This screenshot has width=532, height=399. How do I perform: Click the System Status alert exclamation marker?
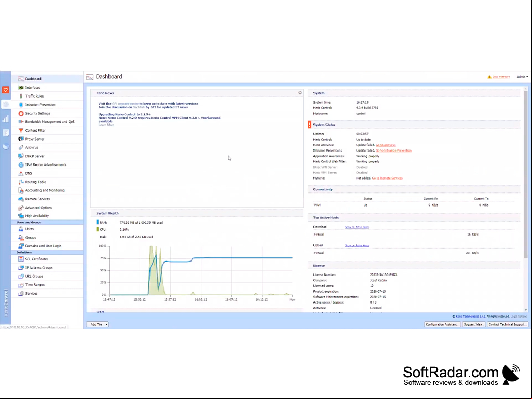pyautogui.click(x=309, y=125)
